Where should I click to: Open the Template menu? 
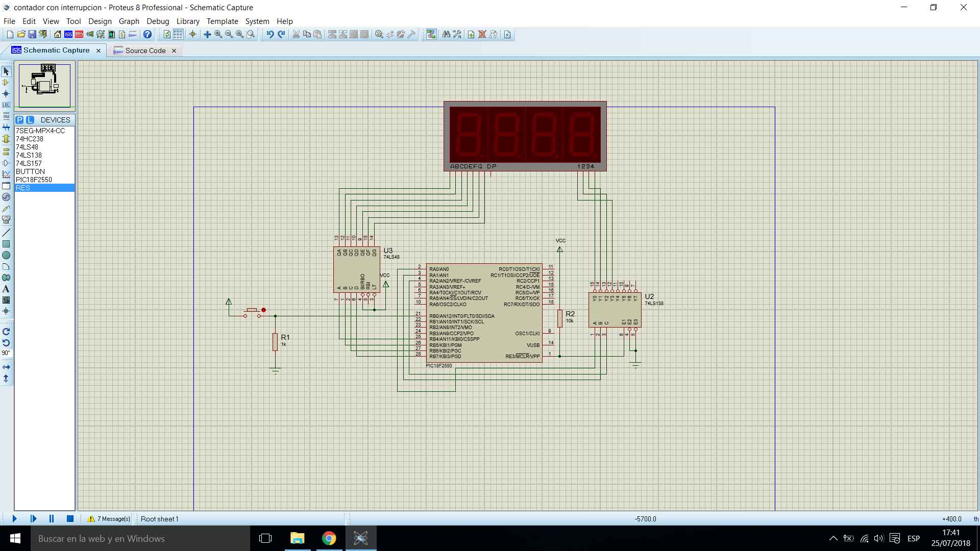222,21
